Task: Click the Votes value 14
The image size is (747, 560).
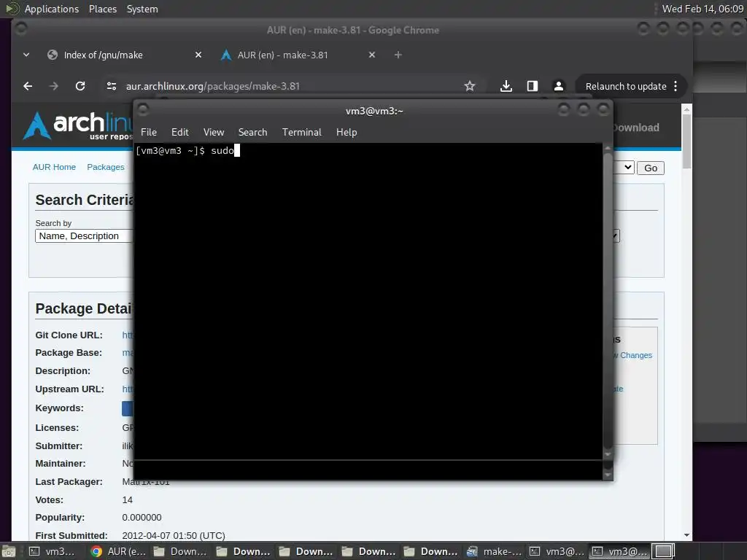Action: point(127,500)
